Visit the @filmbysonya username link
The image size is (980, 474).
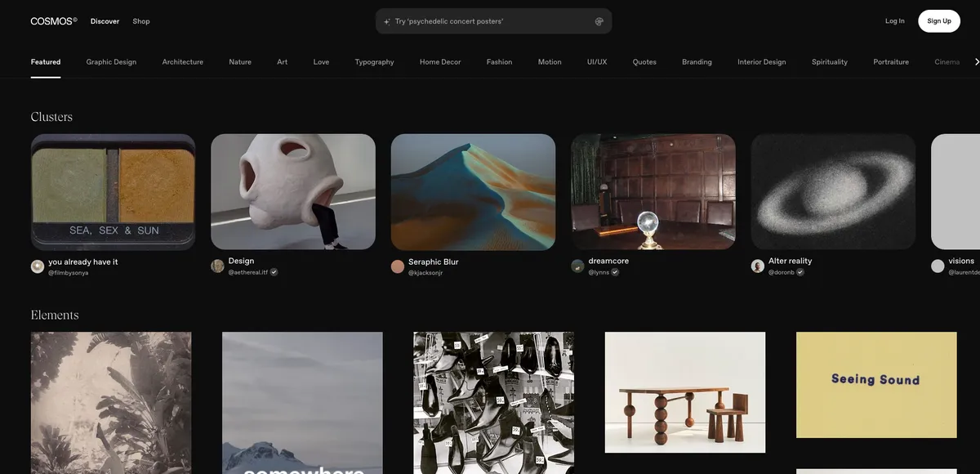(68, 273)
